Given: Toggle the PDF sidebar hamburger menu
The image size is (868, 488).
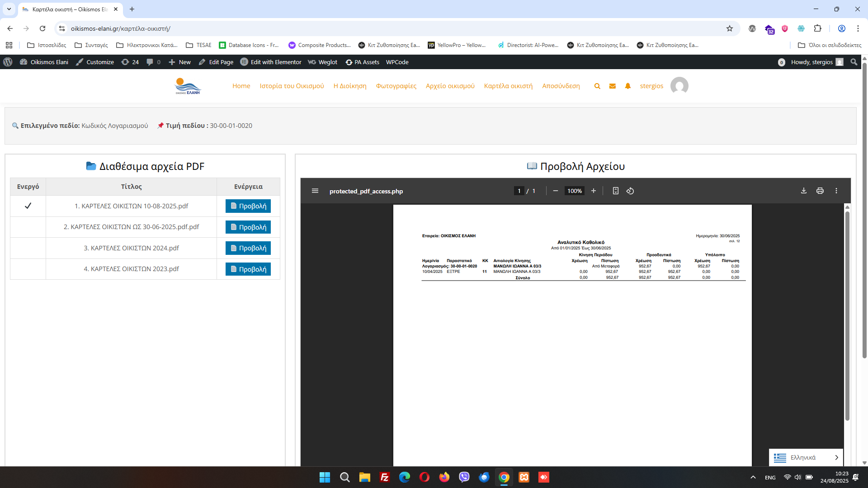Looking at the screenshot, I should [315, 191].
